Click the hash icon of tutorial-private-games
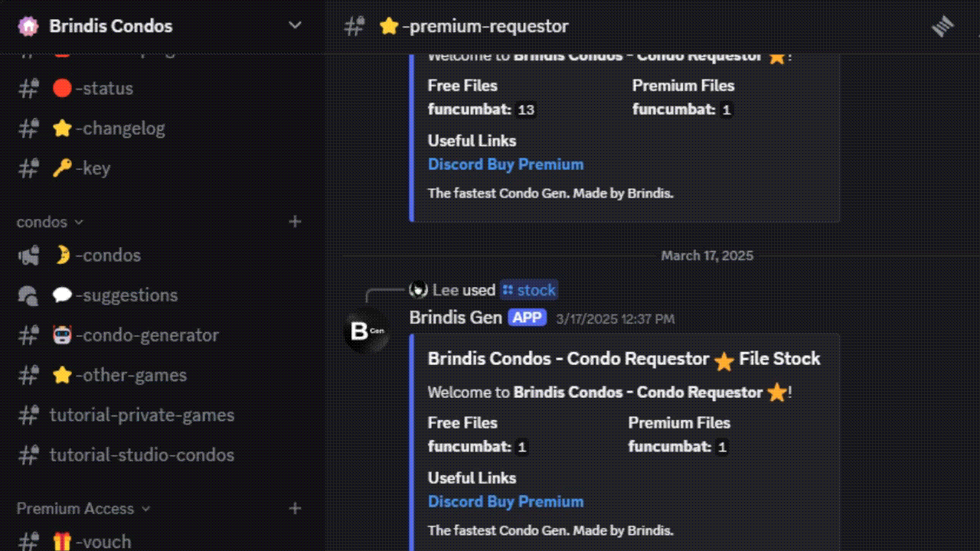The image size is (980, 551). 29,415
